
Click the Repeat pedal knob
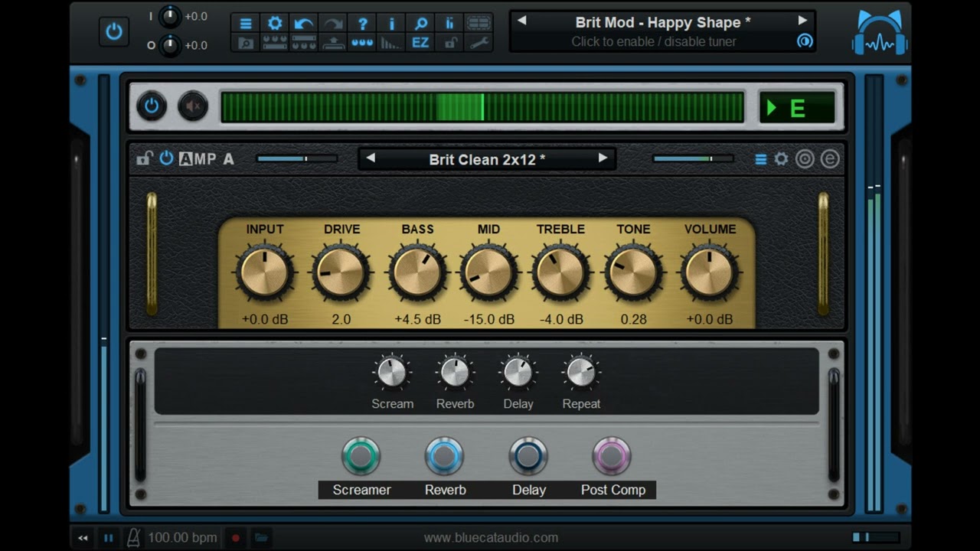coord(581,373)
